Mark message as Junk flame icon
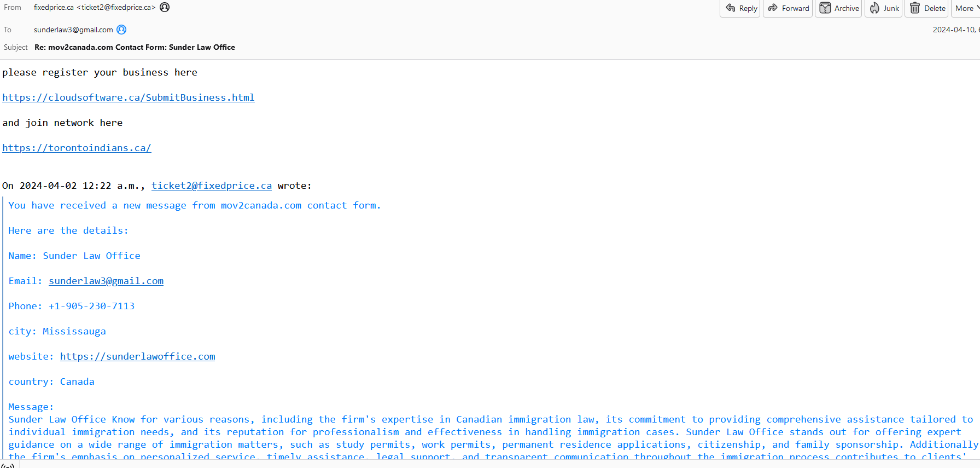980x468 pixels. 874,8
